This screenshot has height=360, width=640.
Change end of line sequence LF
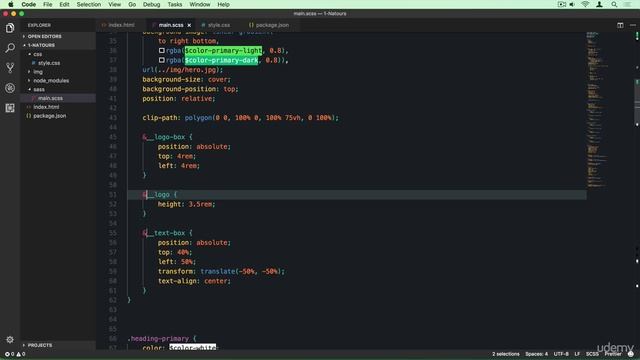click(x=577, y=354)
